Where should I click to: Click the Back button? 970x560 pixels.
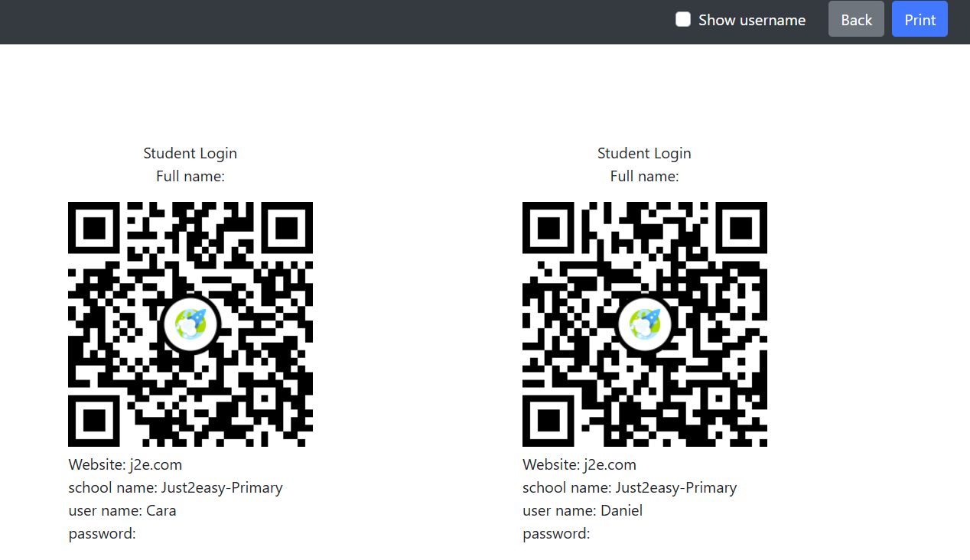click(x=856, y=19)
